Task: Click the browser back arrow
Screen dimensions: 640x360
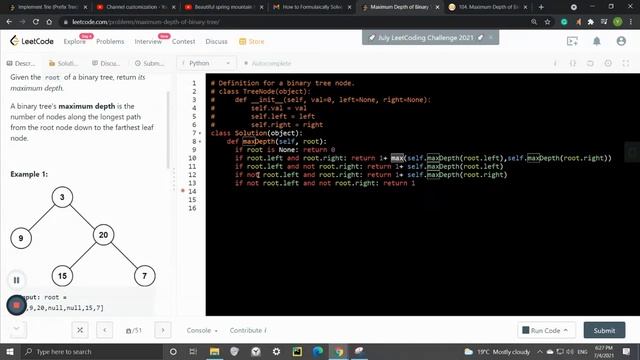Action: coord(9,22)
